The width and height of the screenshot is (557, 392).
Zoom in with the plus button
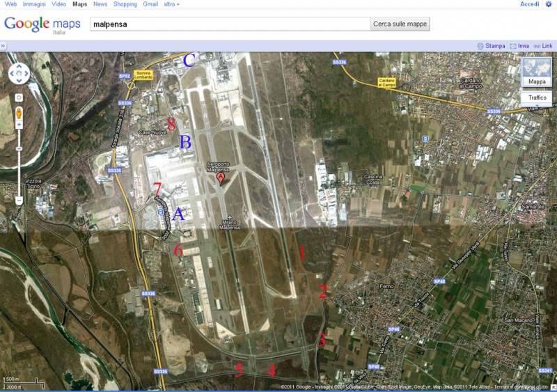point(19,125)
